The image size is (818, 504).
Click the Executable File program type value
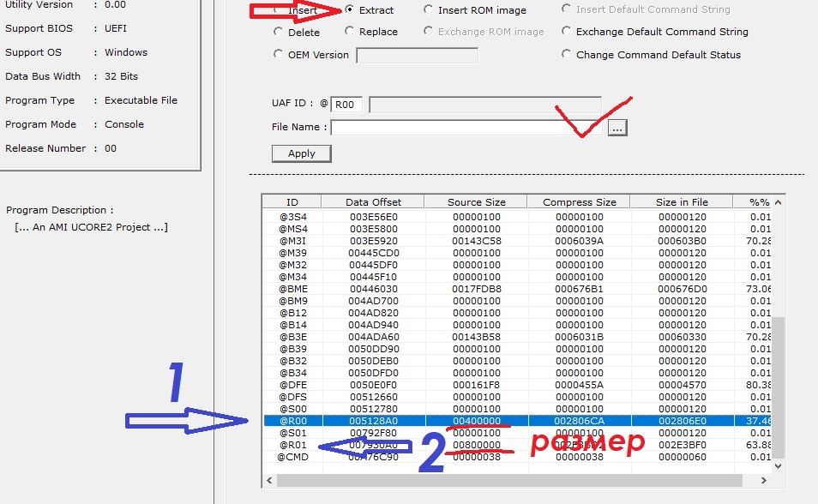tap(141, 100)
